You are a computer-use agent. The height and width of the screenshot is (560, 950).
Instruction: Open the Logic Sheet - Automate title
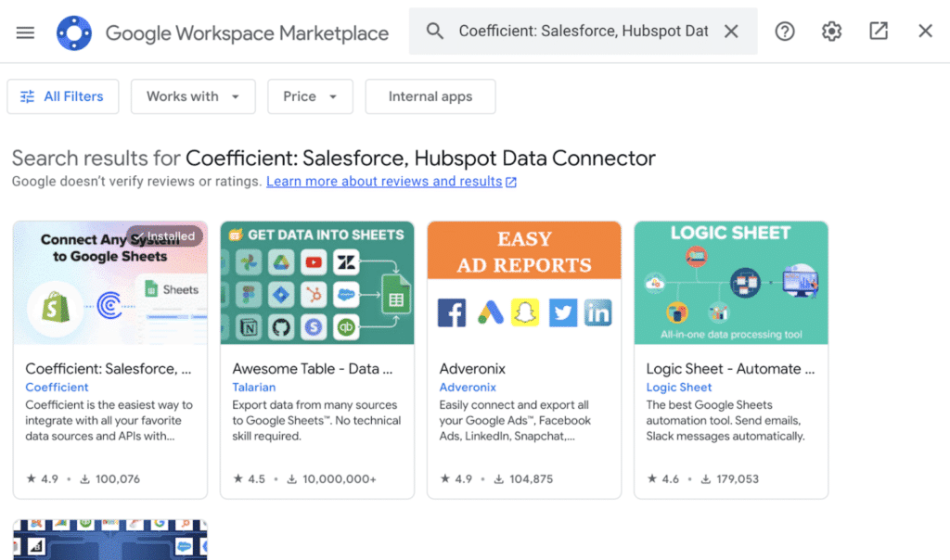click(x=730, y=369)
